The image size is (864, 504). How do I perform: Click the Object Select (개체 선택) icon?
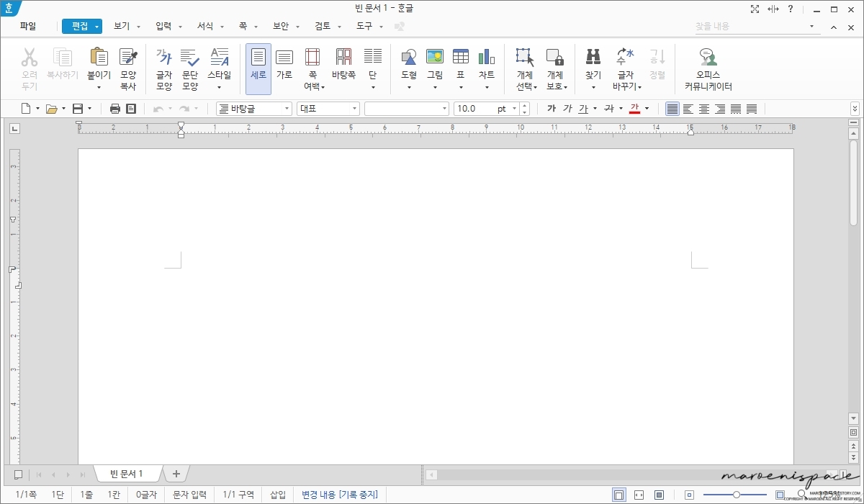[525, 58]
